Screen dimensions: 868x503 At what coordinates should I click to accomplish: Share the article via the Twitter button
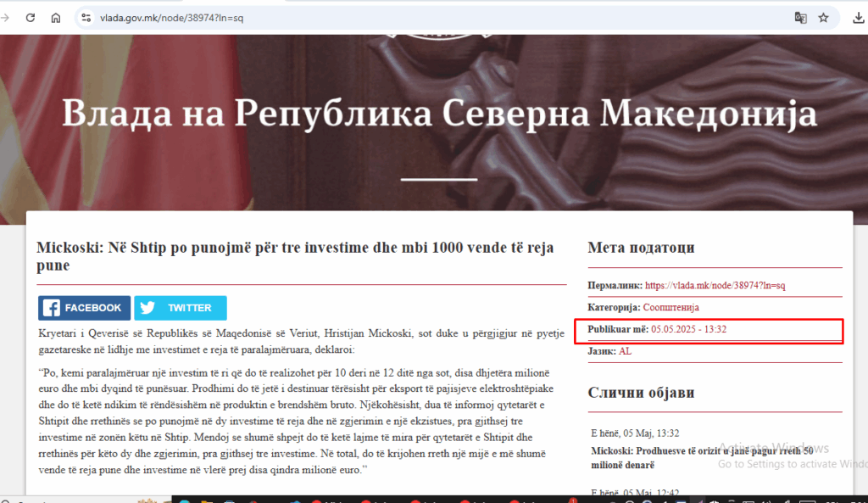pos(181,308)
